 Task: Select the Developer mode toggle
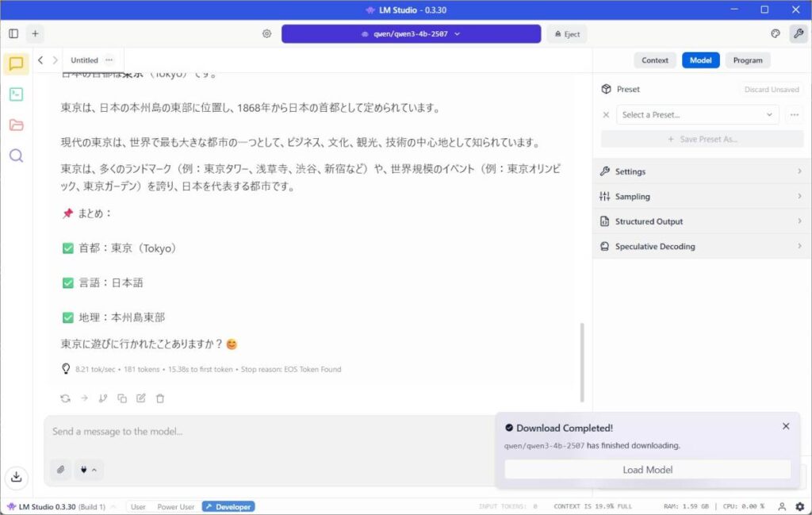click(x=228, y=506)
